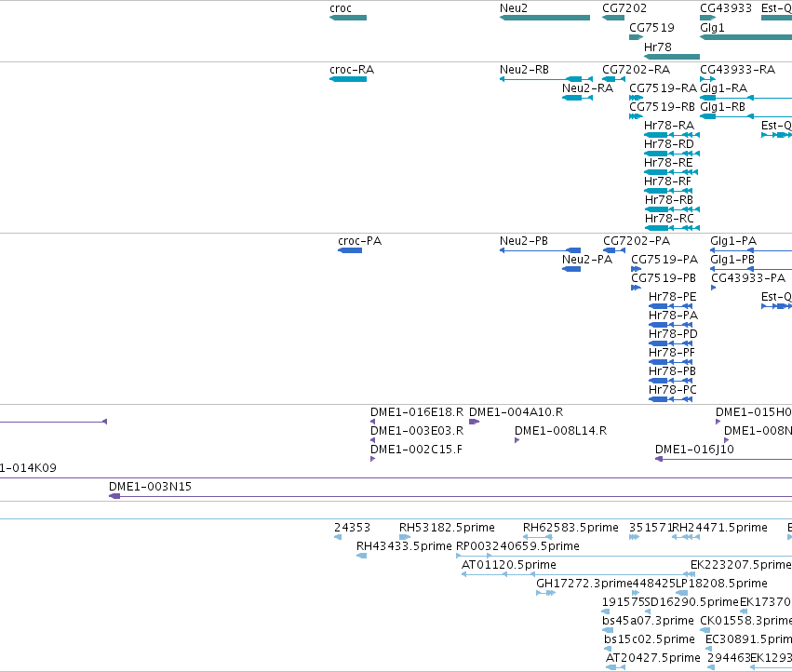792x672 pixels.
Task: Click the CG43933 gene feature
Action: (x=707, y=18)
